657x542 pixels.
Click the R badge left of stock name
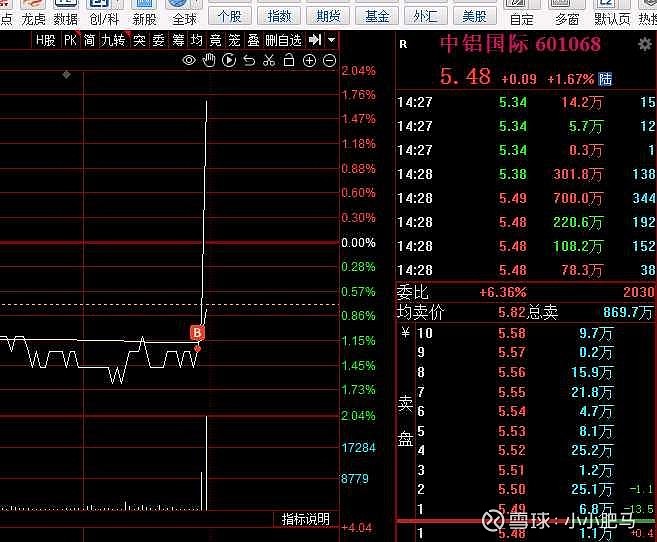[403, 44]
